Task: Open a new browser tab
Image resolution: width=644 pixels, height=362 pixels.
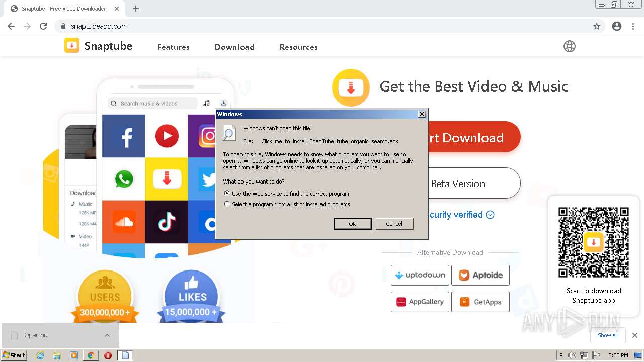Action: 136,9
